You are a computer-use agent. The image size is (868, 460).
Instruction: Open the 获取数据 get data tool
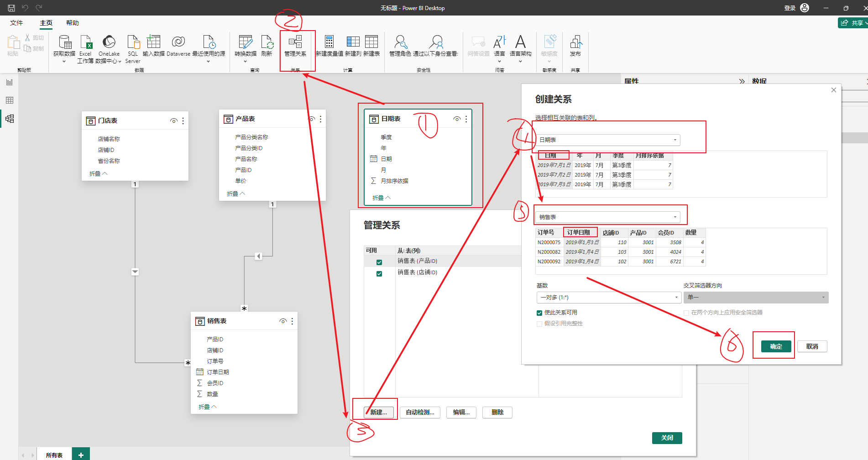coord(64,48)
